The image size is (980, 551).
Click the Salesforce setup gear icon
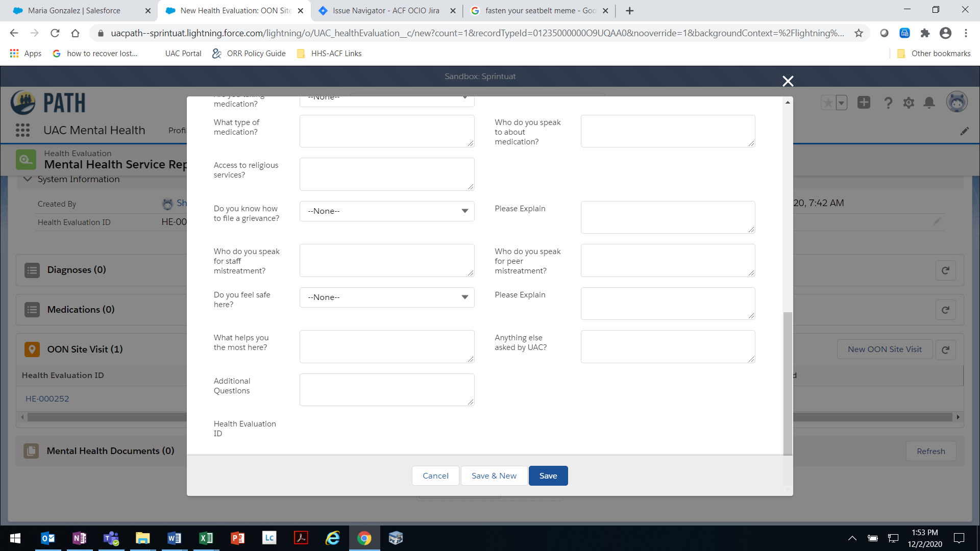909,103
